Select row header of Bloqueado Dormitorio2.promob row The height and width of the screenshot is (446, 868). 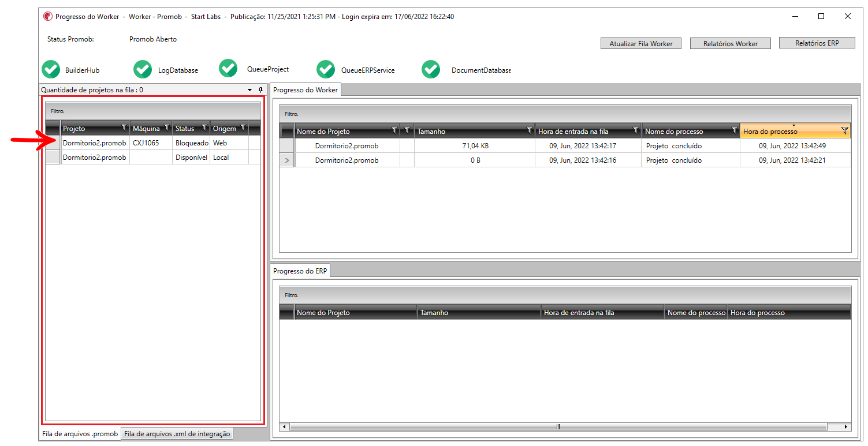[x=53, y=143]
